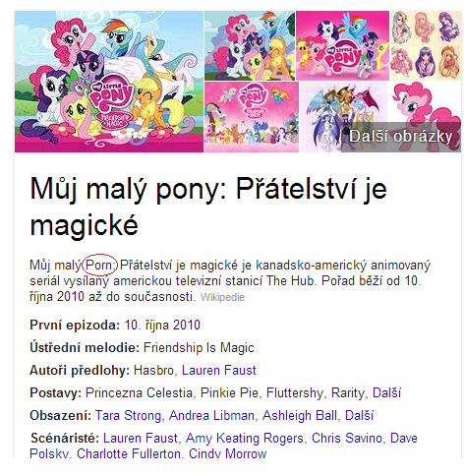Open the Ashleigh Ball link

[300, 416]
